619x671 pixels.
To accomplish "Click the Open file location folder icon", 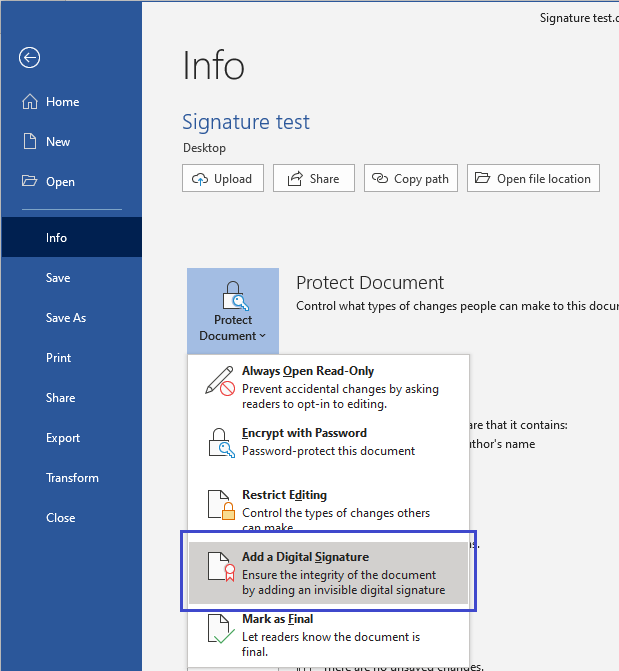I will click(482, 178).
